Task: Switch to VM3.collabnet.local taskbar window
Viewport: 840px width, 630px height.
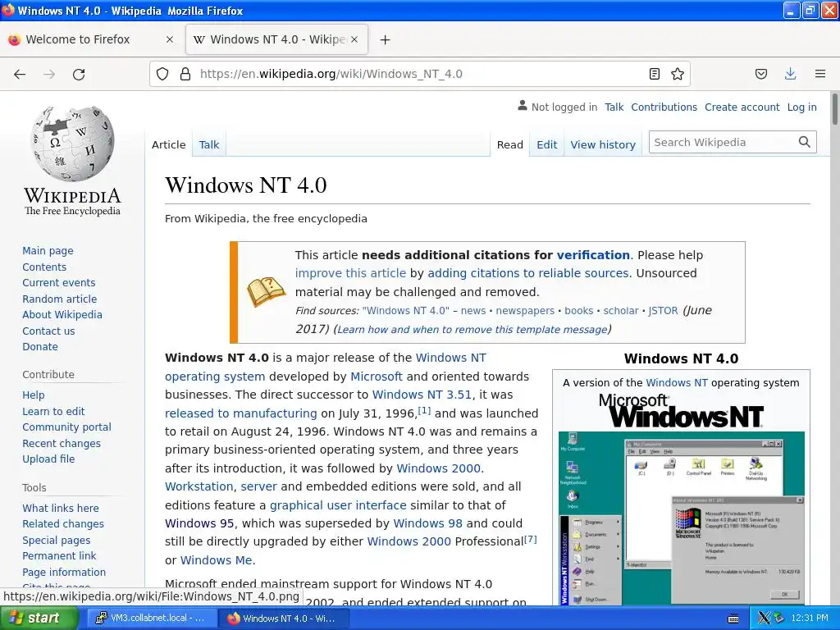Action: [x=150, y=619]
